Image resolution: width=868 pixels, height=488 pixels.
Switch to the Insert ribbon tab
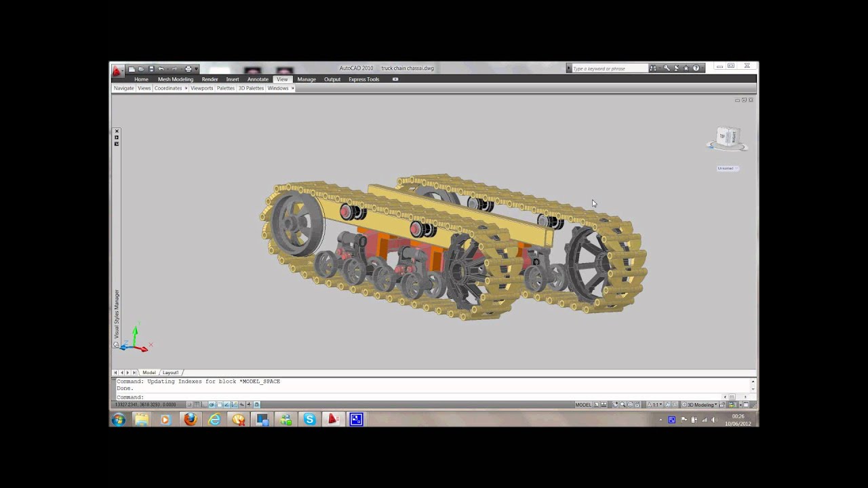coord(233,79)
